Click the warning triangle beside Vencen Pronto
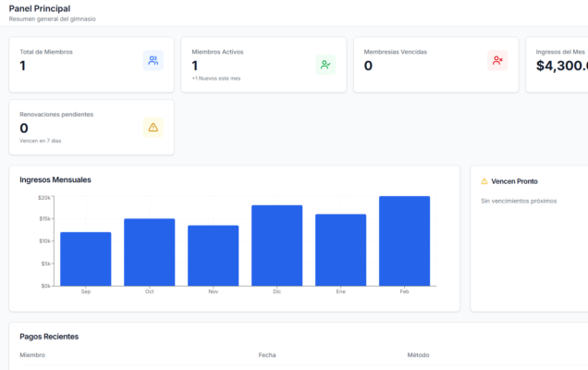 coord(484,181)
